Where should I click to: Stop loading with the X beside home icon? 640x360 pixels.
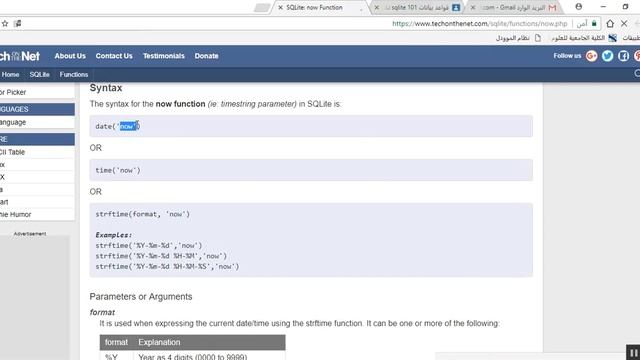pos(624,24)
